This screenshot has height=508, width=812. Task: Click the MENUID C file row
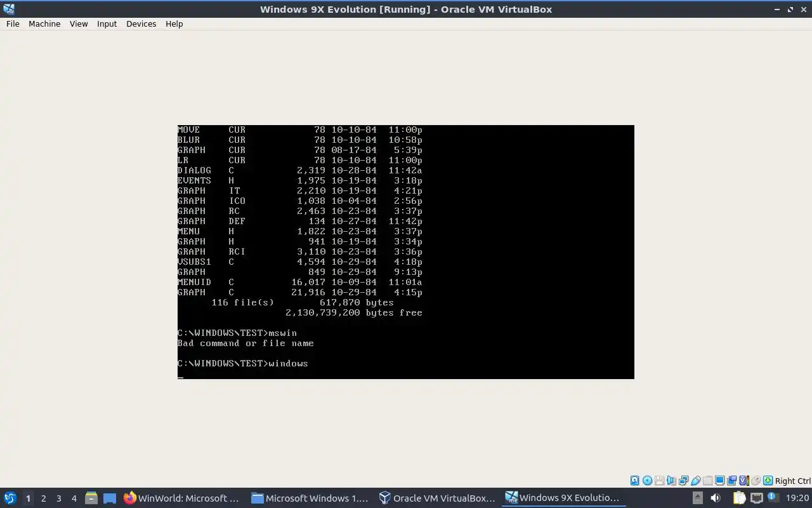click(x=300, y=282)
